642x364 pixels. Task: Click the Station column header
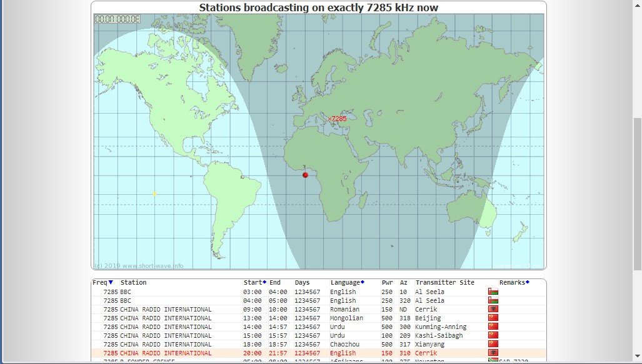coord(134,283)
